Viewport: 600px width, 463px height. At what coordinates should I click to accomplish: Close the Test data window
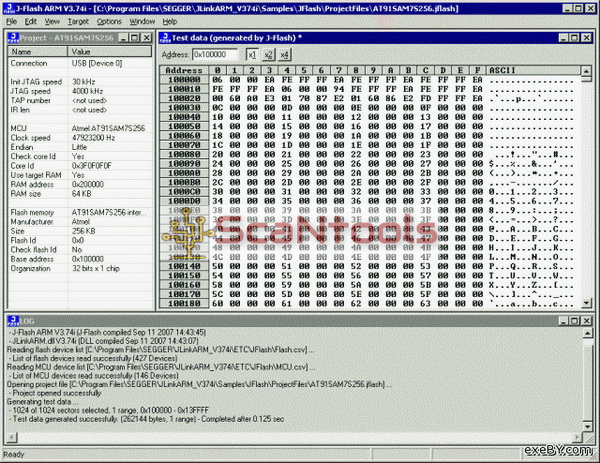tap(587, 38)
